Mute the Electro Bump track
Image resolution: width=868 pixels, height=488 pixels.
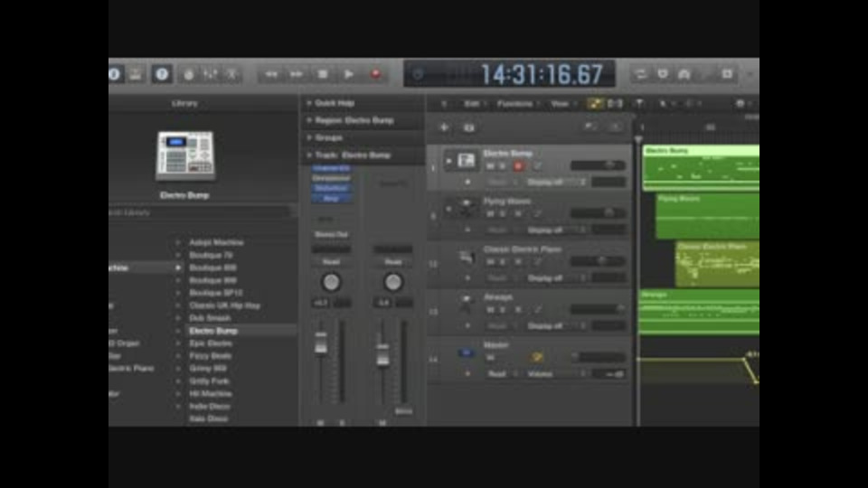point(490,166)
